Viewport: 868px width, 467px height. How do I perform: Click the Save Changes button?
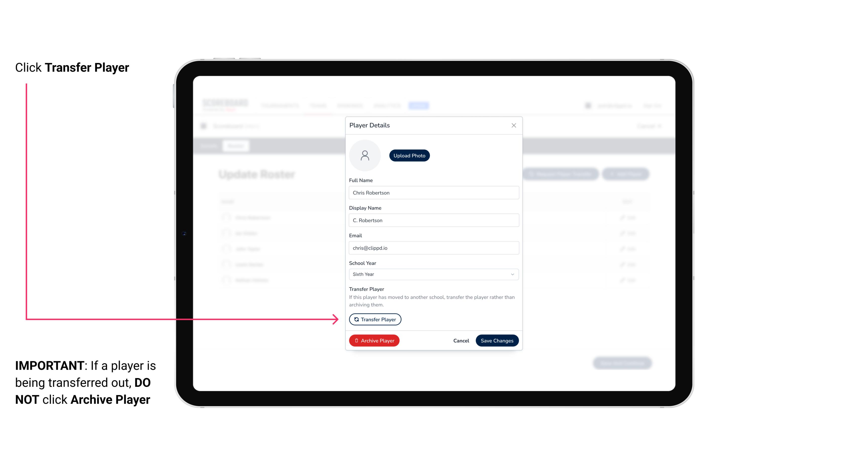pos(497,340)
